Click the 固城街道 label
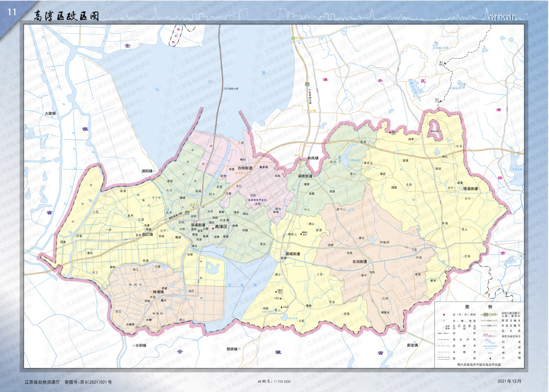 pos(292,253)
